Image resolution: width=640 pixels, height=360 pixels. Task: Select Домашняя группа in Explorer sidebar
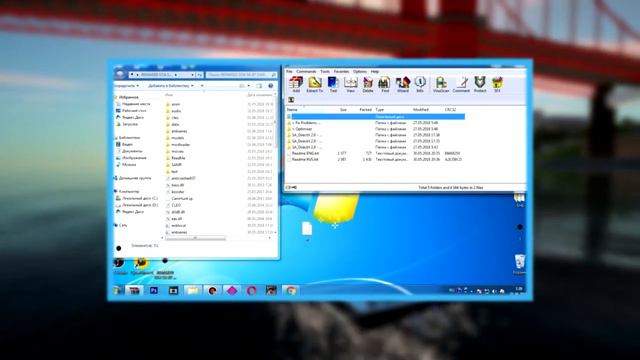click(x=135, y=178)
